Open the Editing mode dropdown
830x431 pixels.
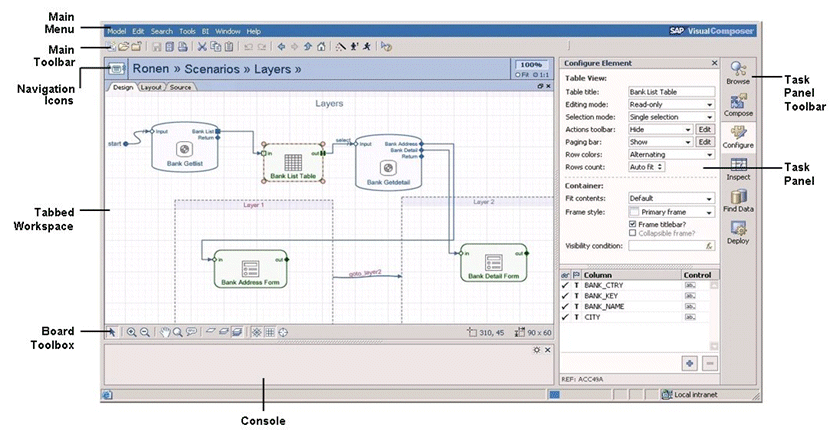coord(671,104)
